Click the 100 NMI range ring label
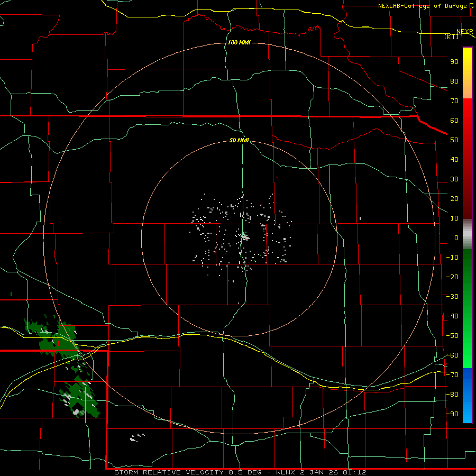 pyautogui.click(x=239, y=42)
